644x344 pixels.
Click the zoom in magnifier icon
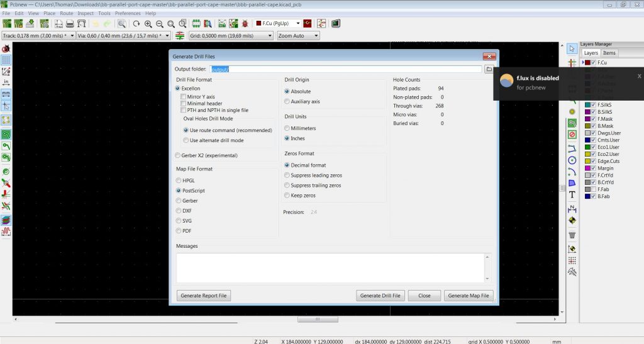click(148, 24)
